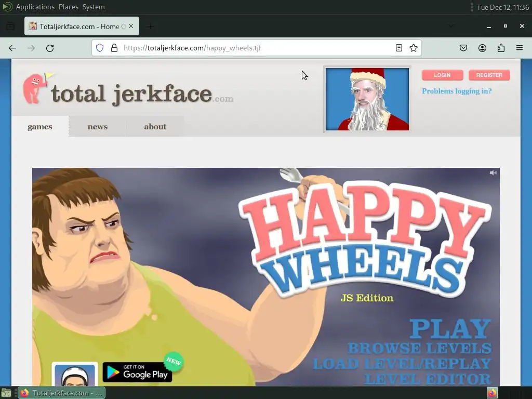Click the Get it on Google Play badge
This screenshot has width=532, height=399.
[137, 372]
